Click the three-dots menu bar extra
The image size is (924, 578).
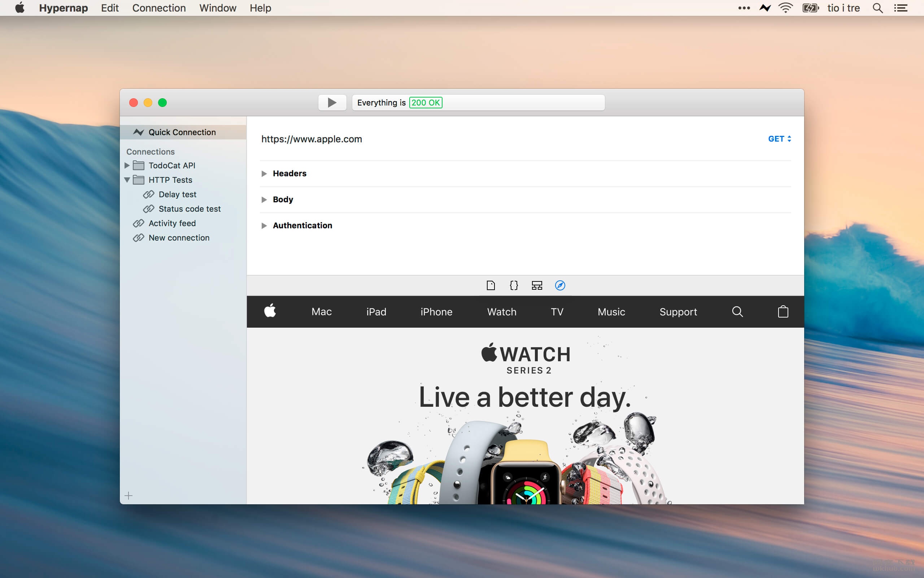744,8
